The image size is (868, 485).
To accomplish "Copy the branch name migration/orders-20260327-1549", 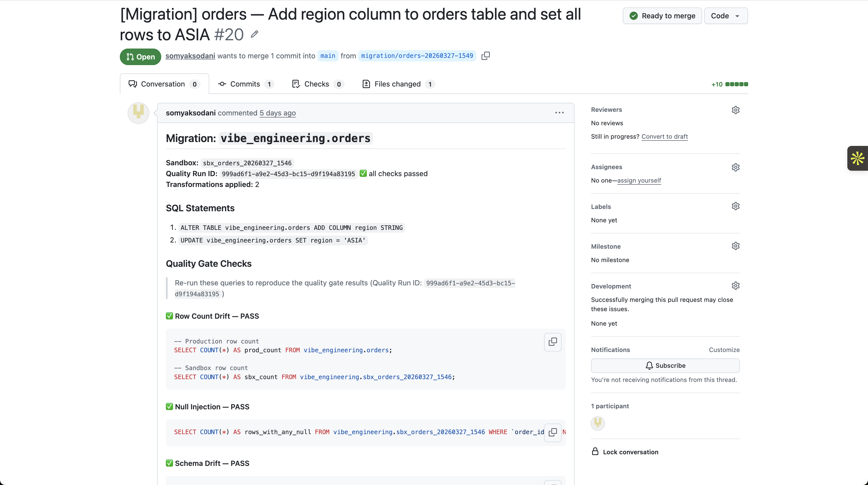I will tap(486, 56).
